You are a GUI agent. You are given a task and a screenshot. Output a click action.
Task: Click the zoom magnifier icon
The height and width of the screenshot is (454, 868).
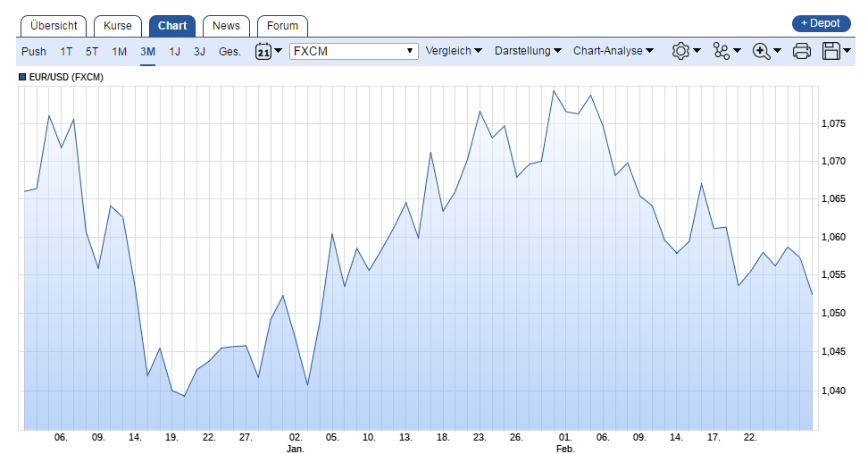pyautogui.click(x=762, y=52)
